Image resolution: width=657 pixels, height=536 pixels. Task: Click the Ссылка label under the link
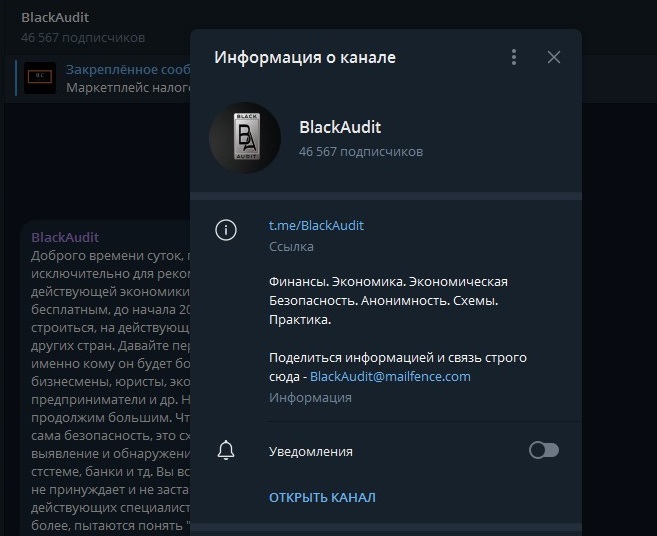pyautogui.click(x=291, y=246)
